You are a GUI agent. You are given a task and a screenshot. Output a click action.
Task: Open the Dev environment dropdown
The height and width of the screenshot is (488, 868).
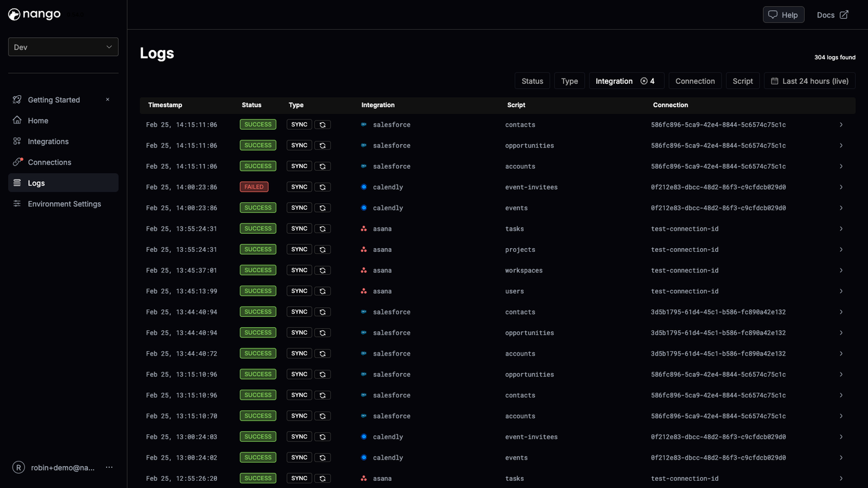(x=63, y=47)
